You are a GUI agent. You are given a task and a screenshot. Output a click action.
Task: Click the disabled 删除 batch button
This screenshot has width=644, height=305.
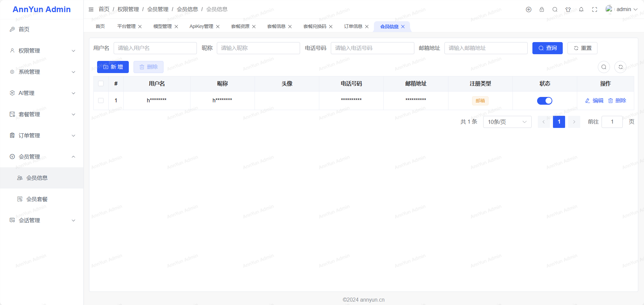pos(148,67)
